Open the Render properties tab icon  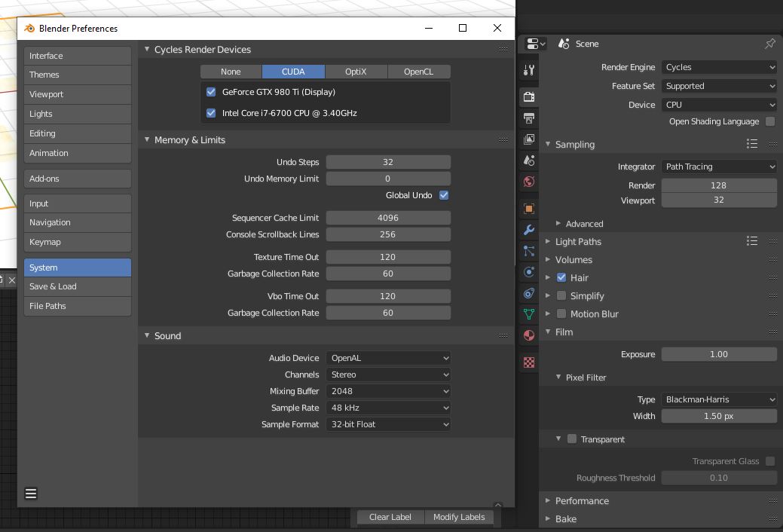click(x=529, y=96)
